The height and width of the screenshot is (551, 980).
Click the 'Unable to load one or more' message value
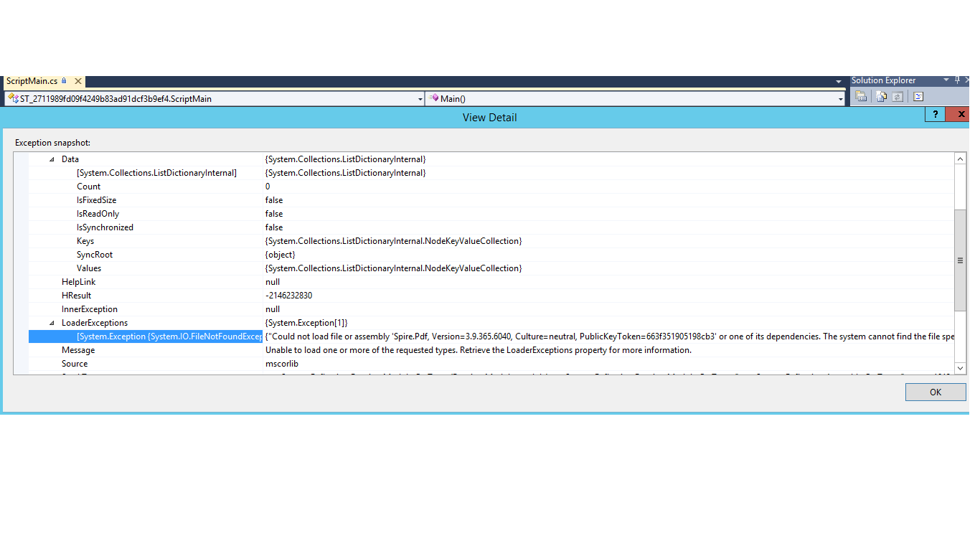pyautogui.click(x=478, y=350)
